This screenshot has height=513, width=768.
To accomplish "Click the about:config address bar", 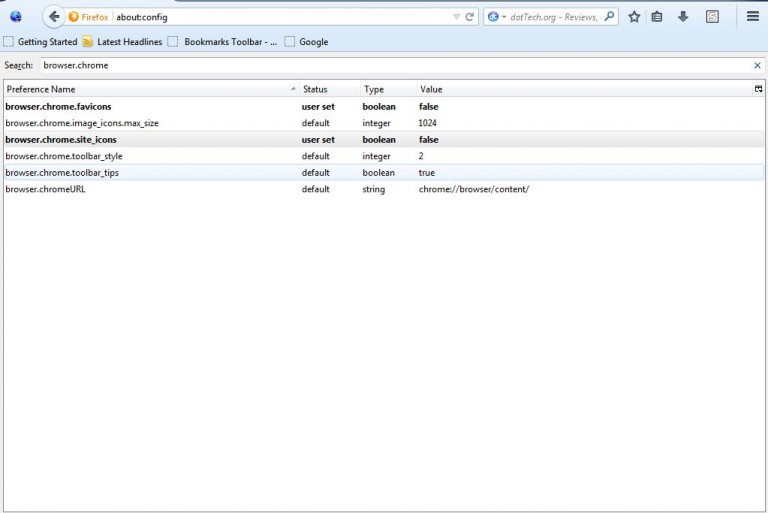I will (280, 17).
